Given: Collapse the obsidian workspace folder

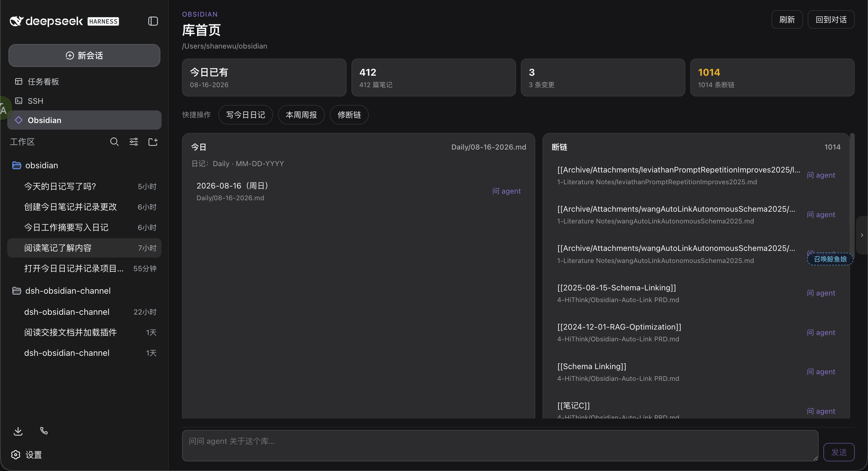Looking at the screenshot, I should coord(17,165).
